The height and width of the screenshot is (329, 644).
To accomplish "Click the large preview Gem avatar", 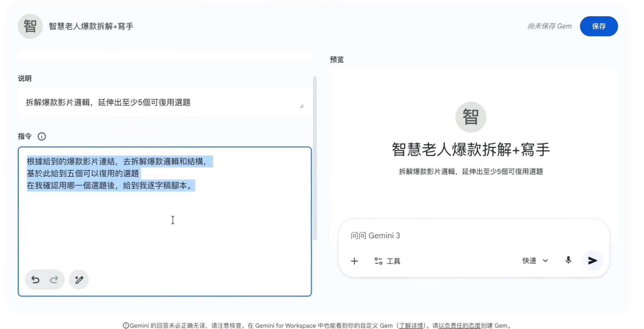I will click(471, 117).
